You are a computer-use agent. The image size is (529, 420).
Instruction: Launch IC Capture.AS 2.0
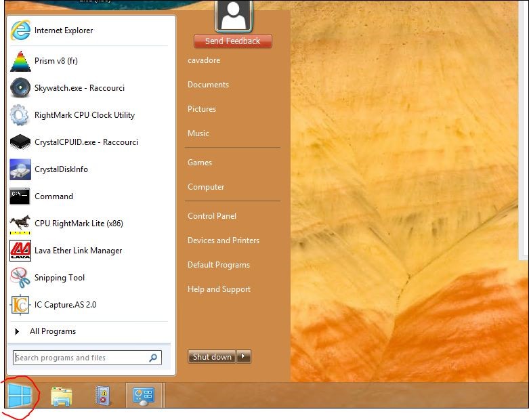click(x=65, y=305)
